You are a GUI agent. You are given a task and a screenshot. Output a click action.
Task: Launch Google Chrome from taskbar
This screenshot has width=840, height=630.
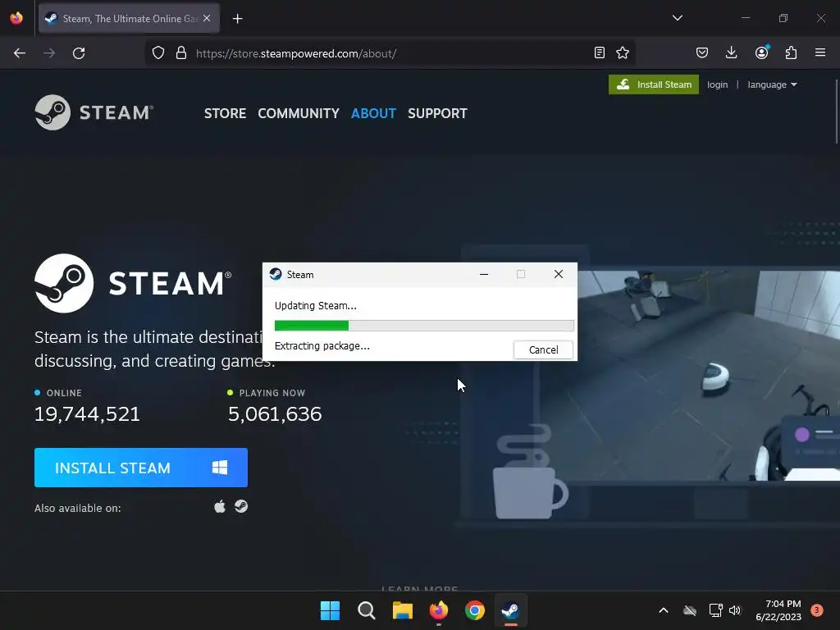475,610
